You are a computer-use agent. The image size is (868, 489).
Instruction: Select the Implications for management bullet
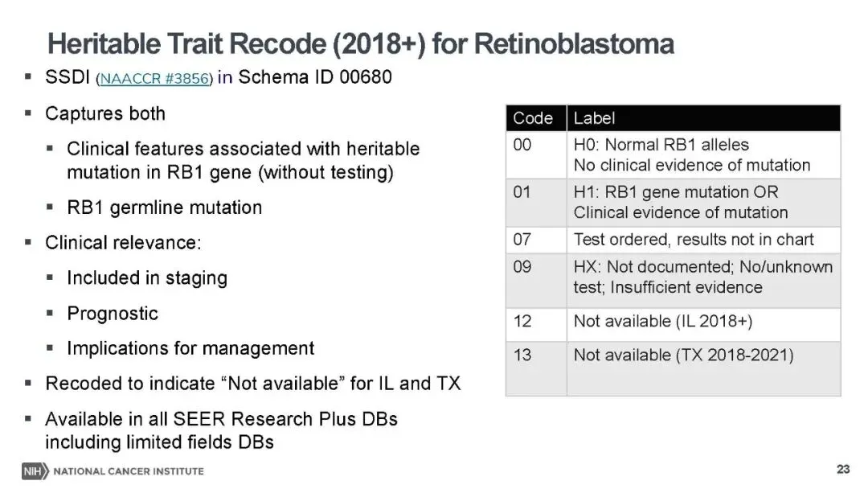click(190, 348)
